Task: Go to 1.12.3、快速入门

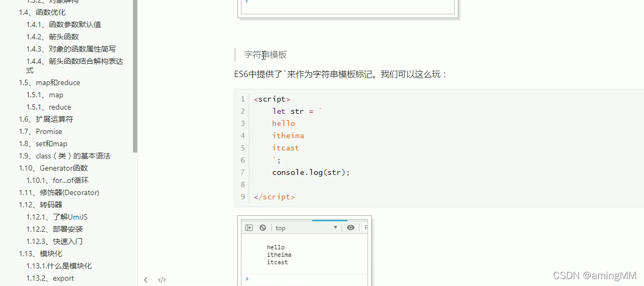Action: tap(55, 241)
